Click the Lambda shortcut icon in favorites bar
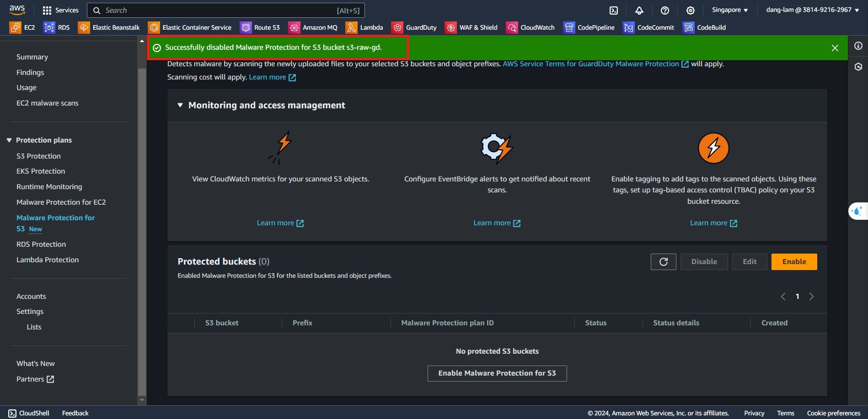The image size is (868, 419). [351, 27]
